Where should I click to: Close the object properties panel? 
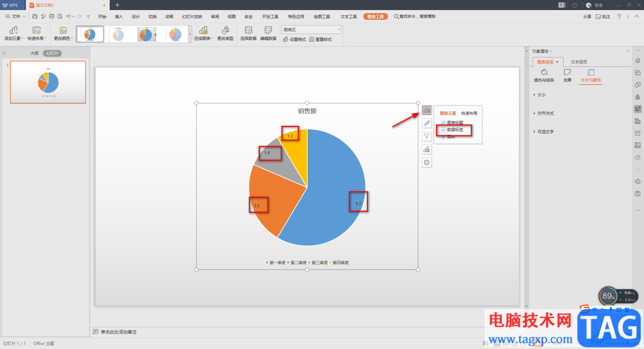(628, 51)
